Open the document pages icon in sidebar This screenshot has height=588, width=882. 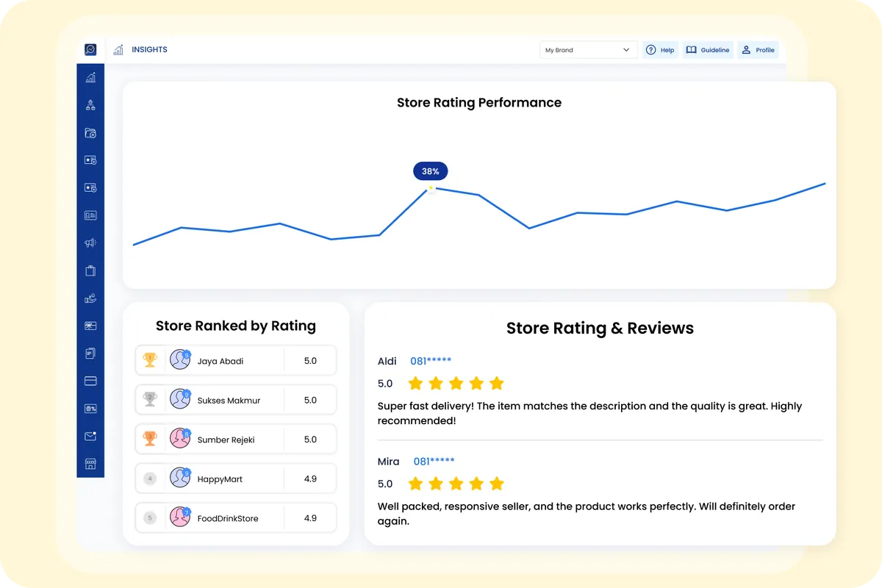90,354
